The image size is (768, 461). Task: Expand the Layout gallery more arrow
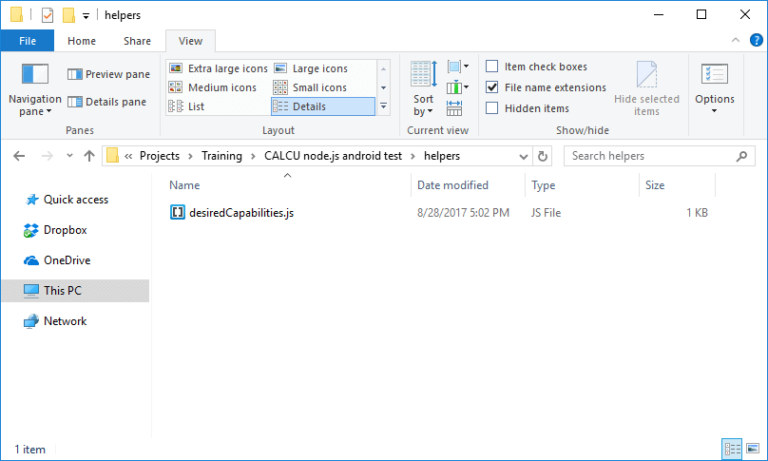click(382, 106)
